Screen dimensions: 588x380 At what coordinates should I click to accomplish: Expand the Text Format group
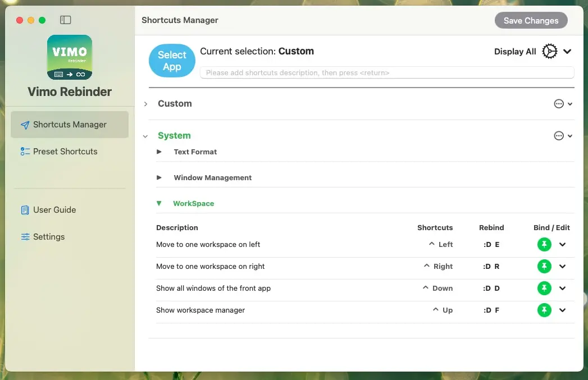click(x=159, y=152)
